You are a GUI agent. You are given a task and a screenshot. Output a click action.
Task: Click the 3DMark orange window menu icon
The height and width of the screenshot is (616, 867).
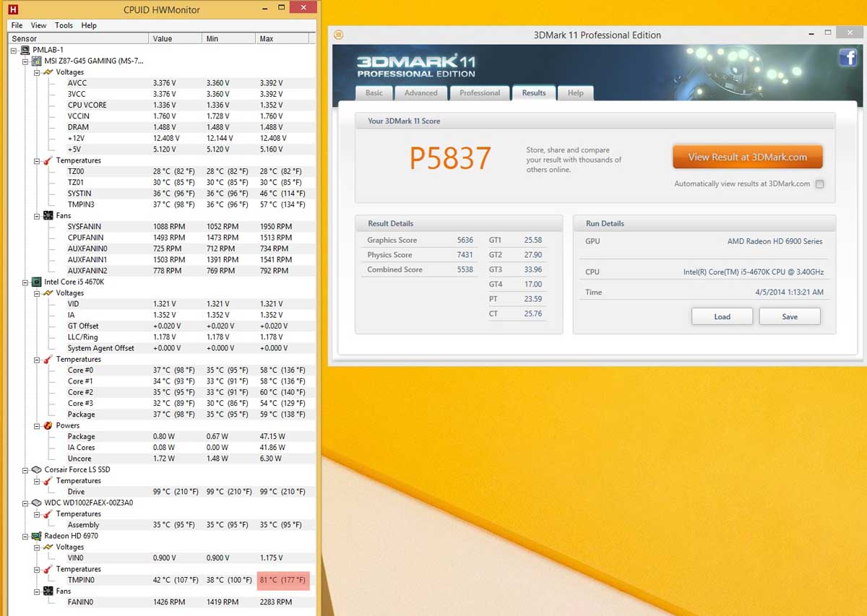pyautogui.click(x=339, y=35)
